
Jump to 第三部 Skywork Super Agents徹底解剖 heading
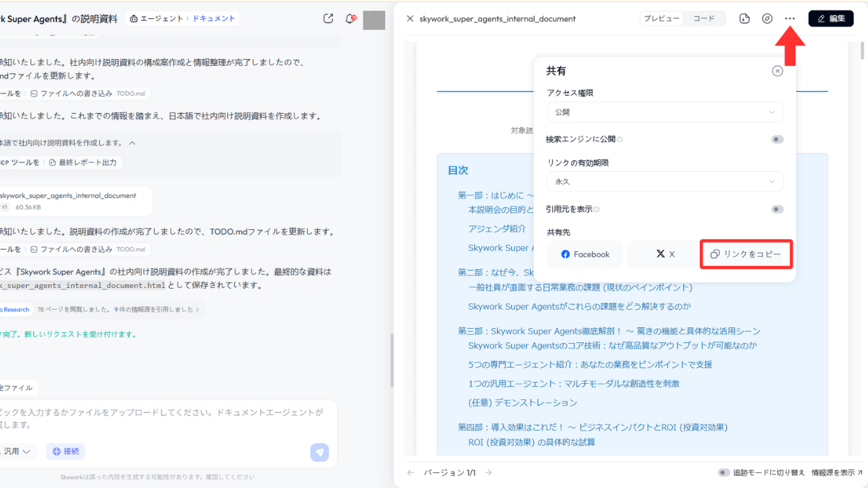tap(609, 331)
